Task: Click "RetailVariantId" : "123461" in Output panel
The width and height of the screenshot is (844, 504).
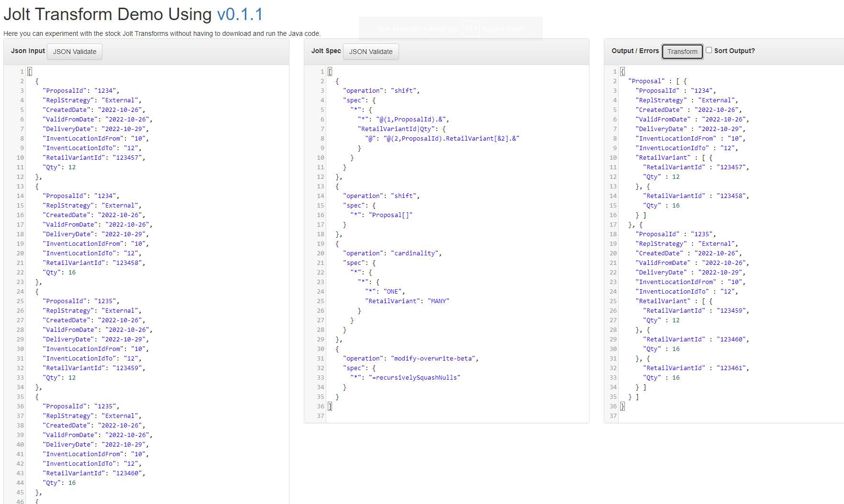Action: coord(696,368)
